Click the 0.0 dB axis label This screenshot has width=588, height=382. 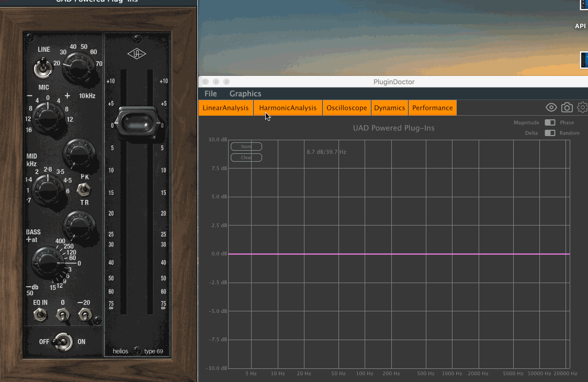tap(219, 254)
